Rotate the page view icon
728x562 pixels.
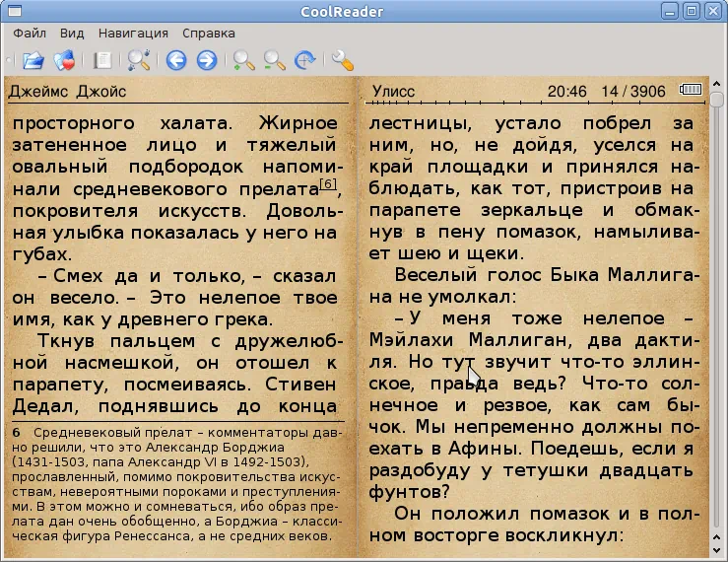point(304,60)
